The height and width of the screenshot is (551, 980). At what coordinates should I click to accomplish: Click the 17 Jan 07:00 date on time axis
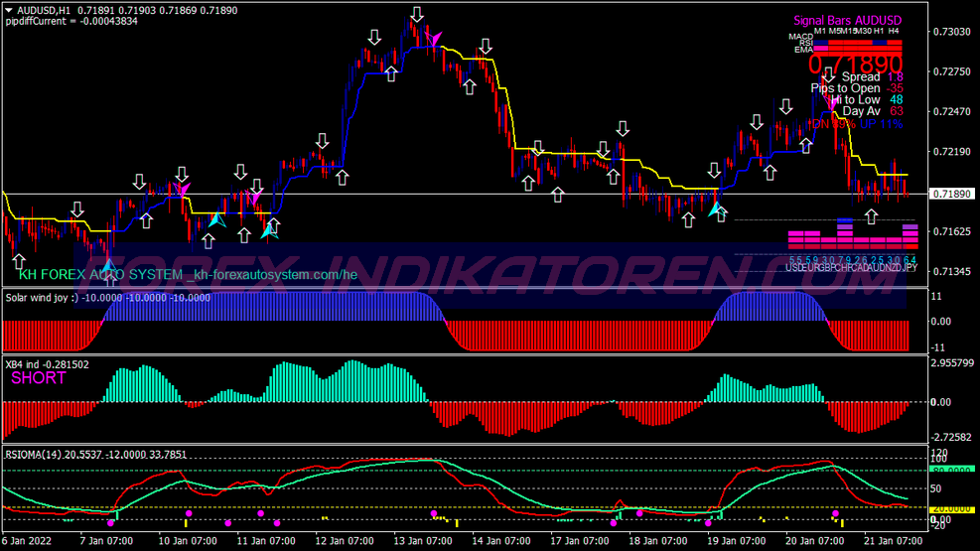[x=580, y=540]
